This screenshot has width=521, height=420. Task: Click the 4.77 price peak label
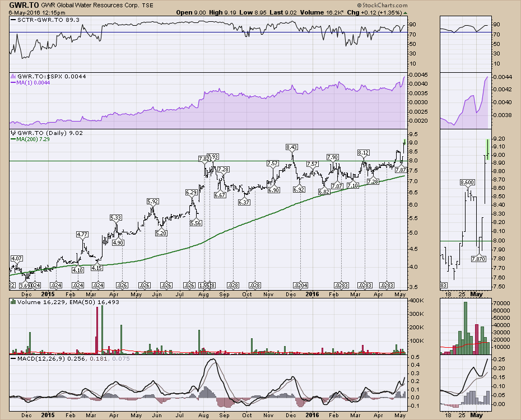tap(82, 235)
